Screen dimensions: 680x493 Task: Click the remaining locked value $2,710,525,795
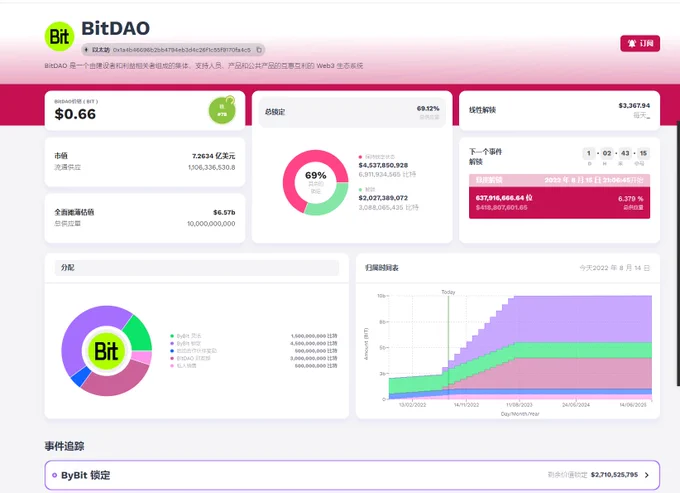[614, 475]
